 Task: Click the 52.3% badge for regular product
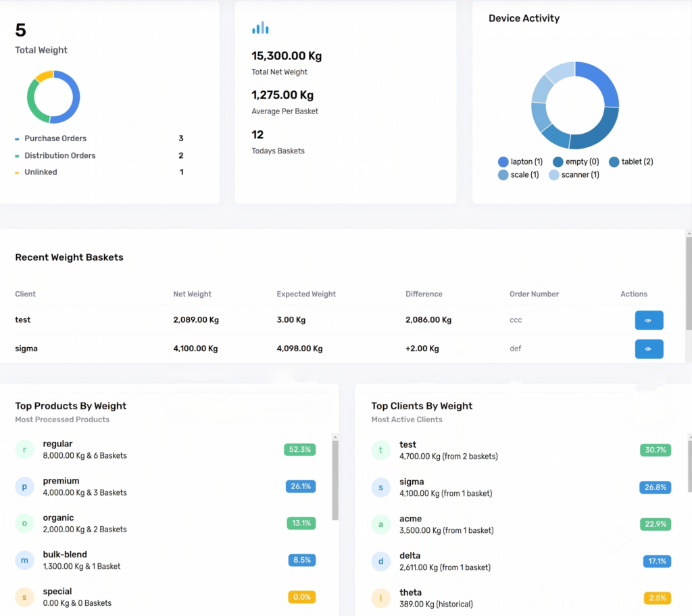coord(299,450)
